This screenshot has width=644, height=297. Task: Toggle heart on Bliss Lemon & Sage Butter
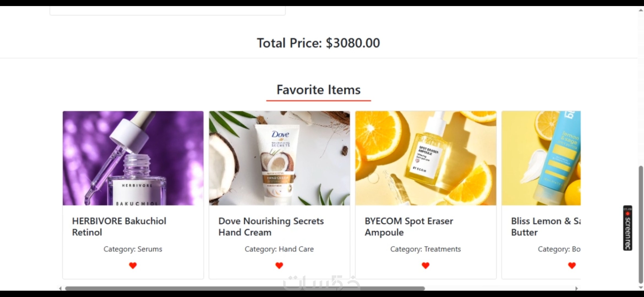pyautogui.click(x=572, y=265)
